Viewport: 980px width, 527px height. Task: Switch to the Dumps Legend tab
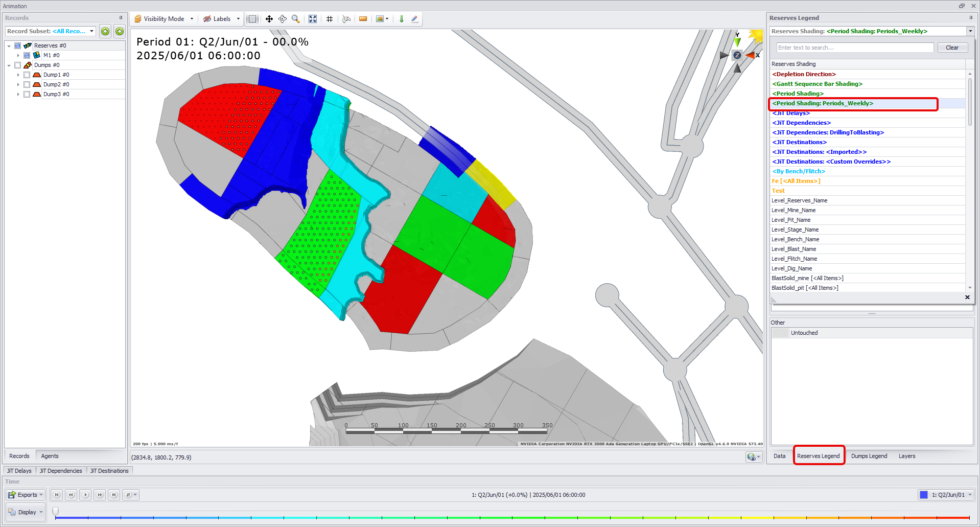pyautogui.click(x=869, y=456)
